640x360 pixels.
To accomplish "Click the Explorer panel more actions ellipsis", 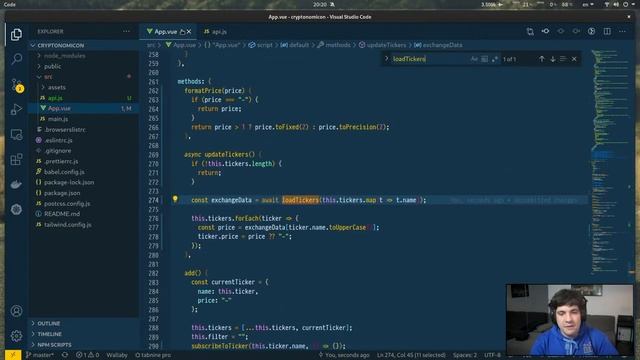I will pos(127,31).
